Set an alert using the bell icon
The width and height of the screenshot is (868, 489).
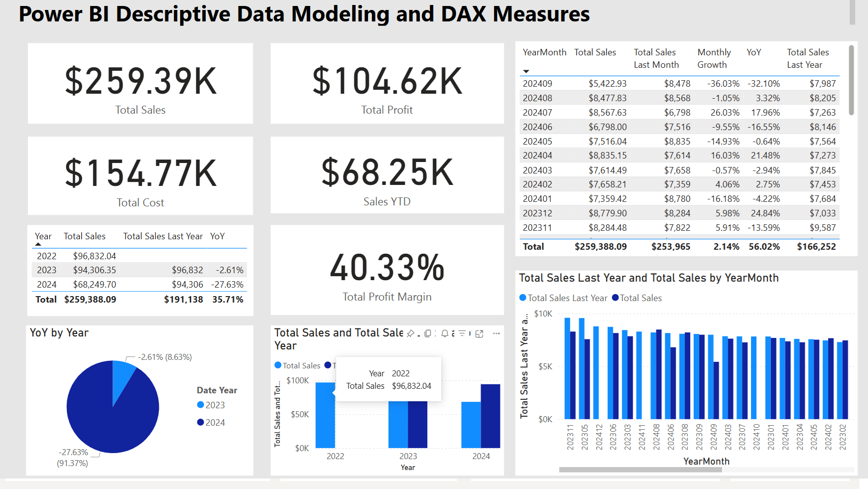pos(445,333)
